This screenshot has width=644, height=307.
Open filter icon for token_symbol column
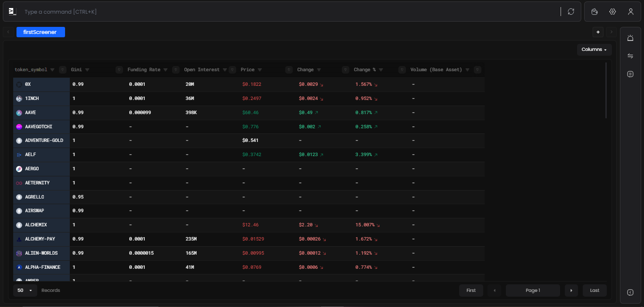tap(63, 70)
